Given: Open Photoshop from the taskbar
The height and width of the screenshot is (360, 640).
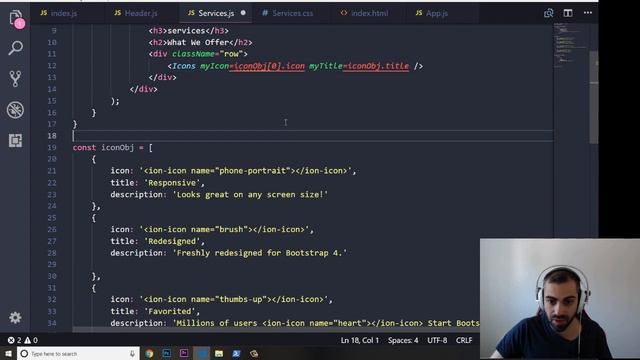Looking at the screenshot, I should pos(167,353).
